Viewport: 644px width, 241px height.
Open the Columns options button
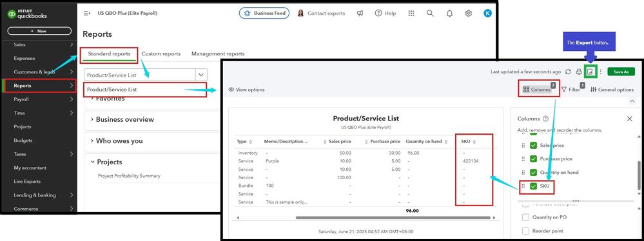tap(538, 90)
